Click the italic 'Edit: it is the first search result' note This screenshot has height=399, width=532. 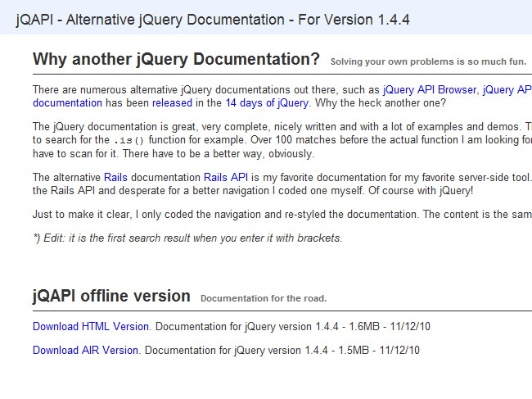[x=187, y=238]
